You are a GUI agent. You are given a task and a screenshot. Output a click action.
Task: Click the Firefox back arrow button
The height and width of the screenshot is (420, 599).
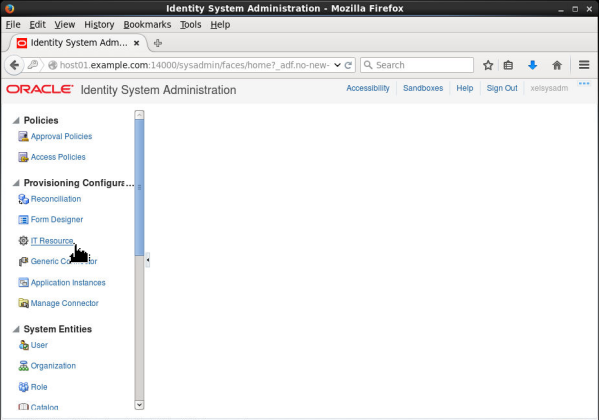pos(15,65)
